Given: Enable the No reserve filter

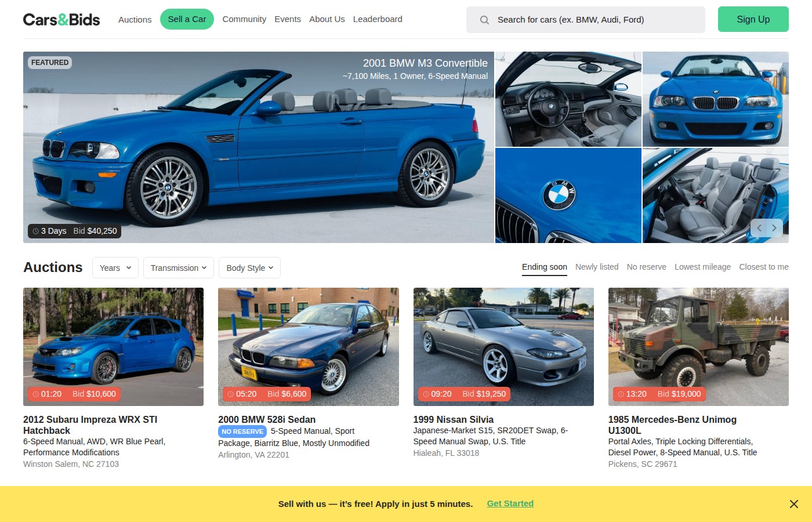Looking at the screenshot, I should pos(646,267).
